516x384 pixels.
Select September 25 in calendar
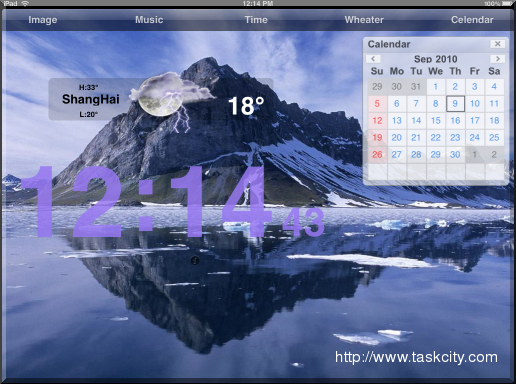click(494, 138)
